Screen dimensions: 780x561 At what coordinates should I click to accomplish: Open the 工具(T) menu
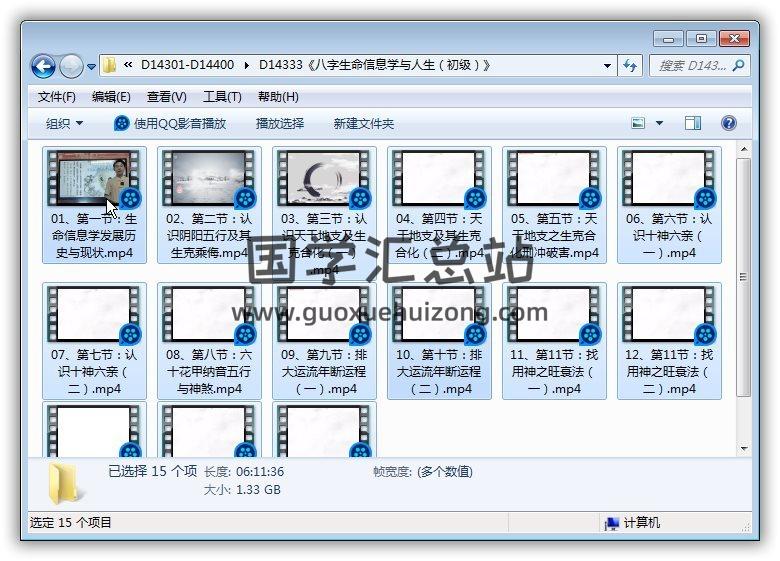[222, 97]
